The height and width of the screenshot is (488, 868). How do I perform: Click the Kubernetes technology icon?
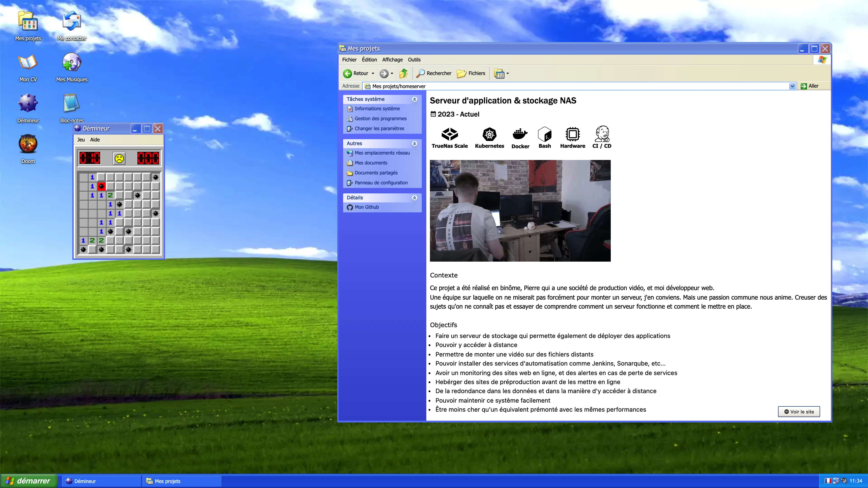[x=489, y=134]
